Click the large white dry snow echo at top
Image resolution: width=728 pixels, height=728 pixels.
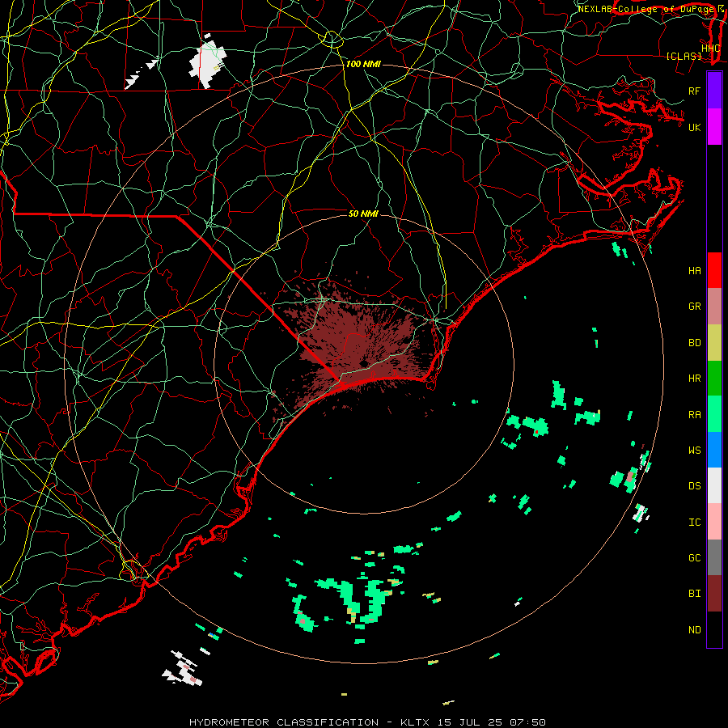coord(208,64)
